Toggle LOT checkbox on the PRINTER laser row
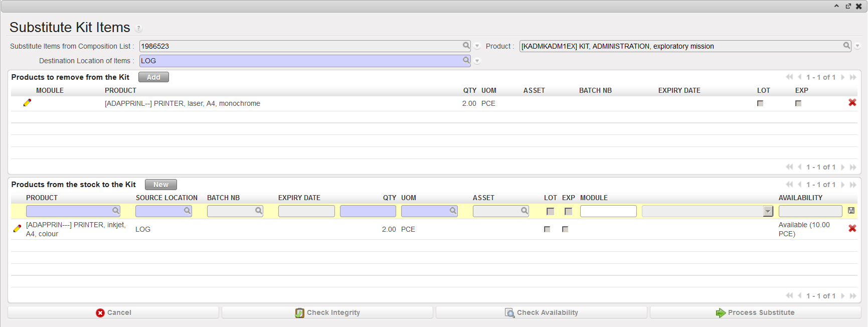Image resolution: width=868 pixels, height=327 pixels. [x=760, y=103]
